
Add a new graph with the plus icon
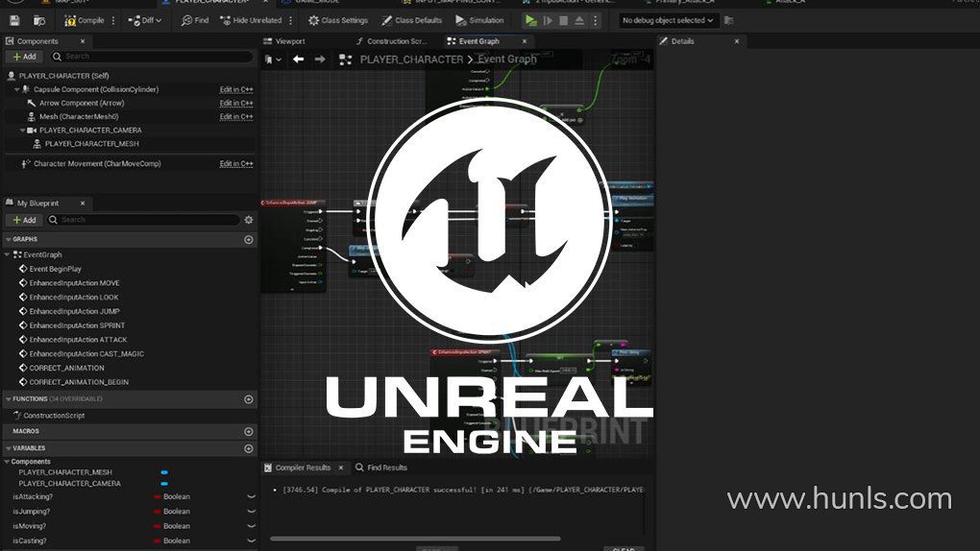[249, 240]
